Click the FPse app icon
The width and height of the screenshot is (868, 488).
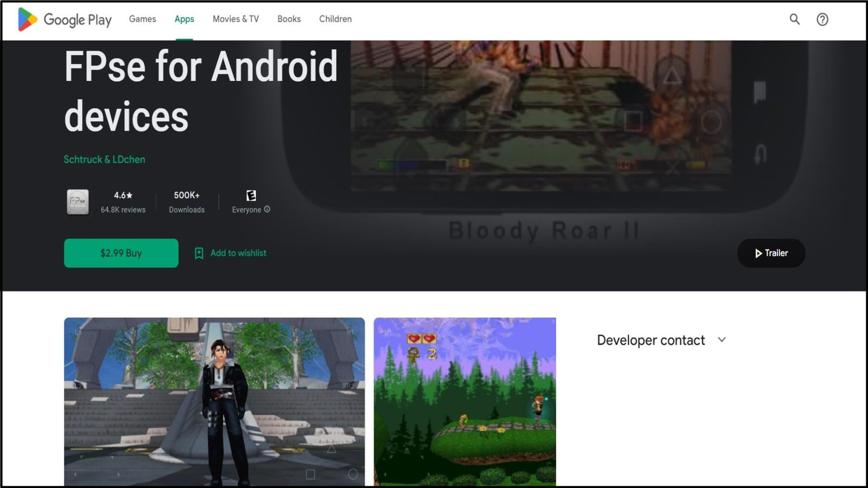click(78, 202)
